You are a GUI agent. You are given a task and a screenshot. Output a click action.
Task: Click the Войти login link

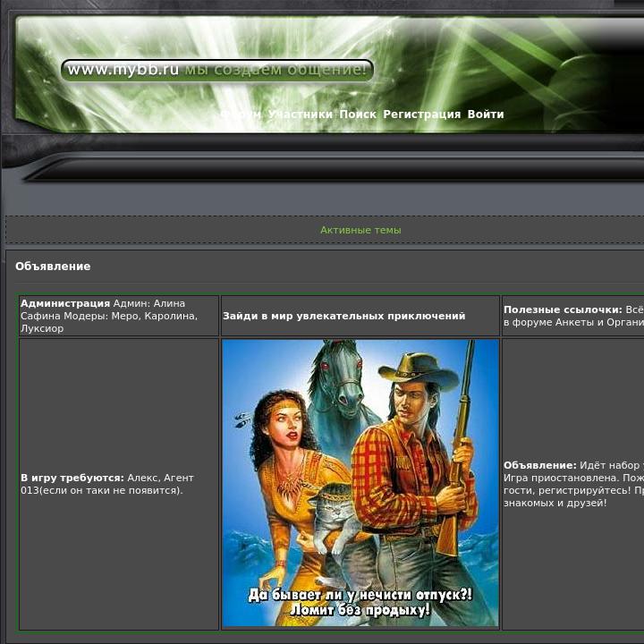pos(486,114)
